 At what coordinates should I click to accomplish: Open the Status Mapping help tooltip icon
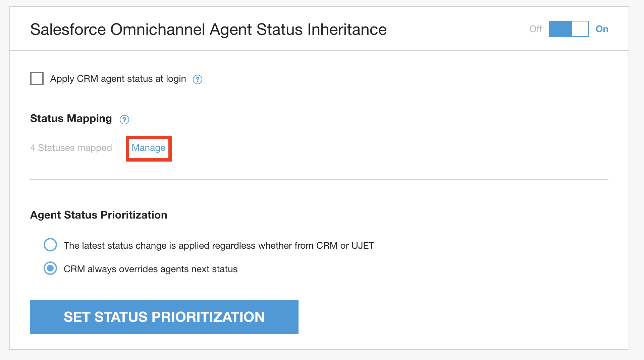point(124,120)
